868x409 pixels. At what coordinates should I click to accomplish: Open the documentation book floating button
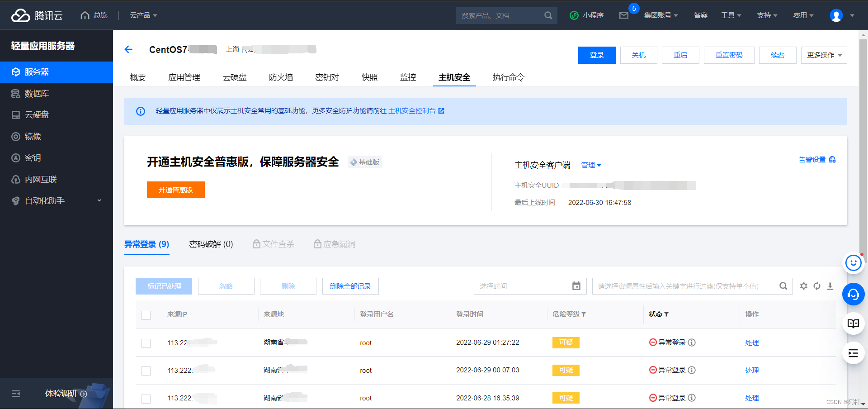854,323
